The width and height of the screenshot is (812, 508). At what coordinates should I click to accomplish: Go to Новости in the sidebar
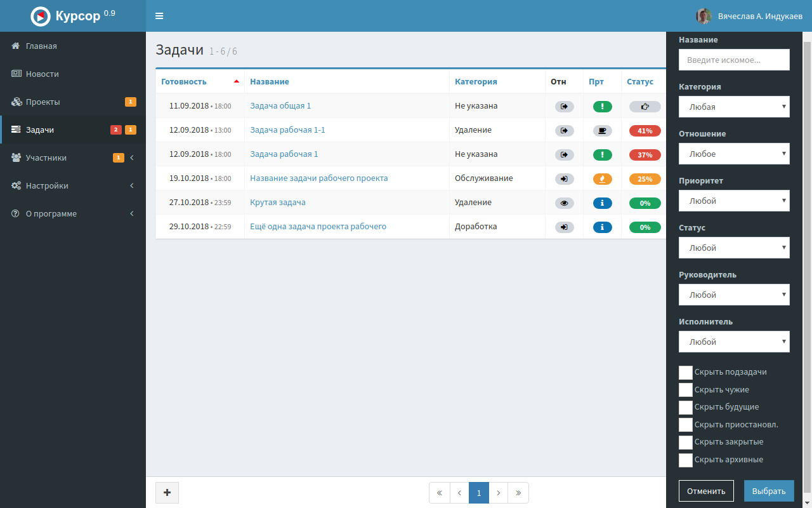click(42, 74)
